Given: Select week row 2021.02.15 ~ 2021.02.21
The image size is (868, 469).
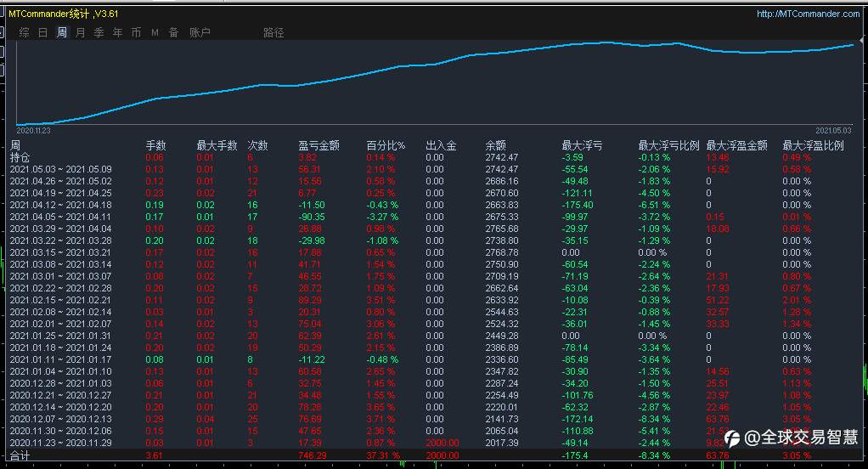Looking at the screenshot, I should click(61, 300).
